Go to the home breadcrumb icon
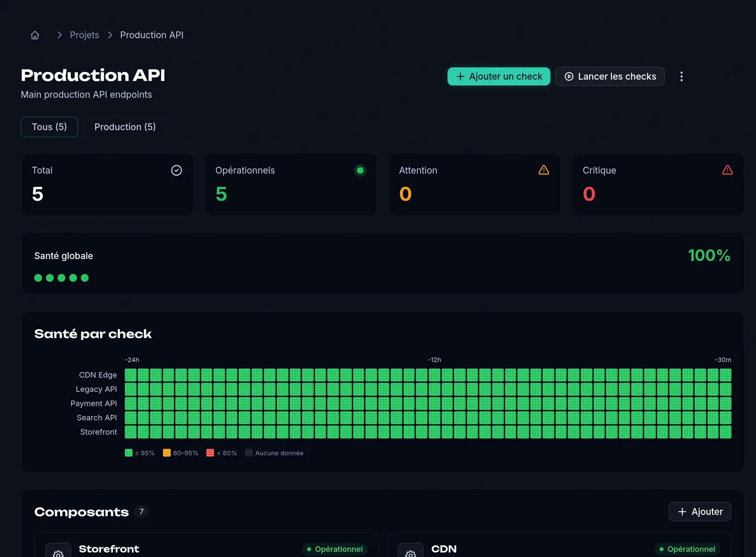 pos(35,35)
